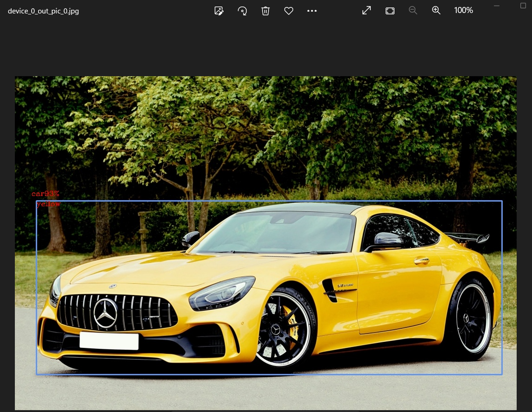Toggle fit-to-window view icon
This screenshot has height=412, width=532.
point(390,11)
